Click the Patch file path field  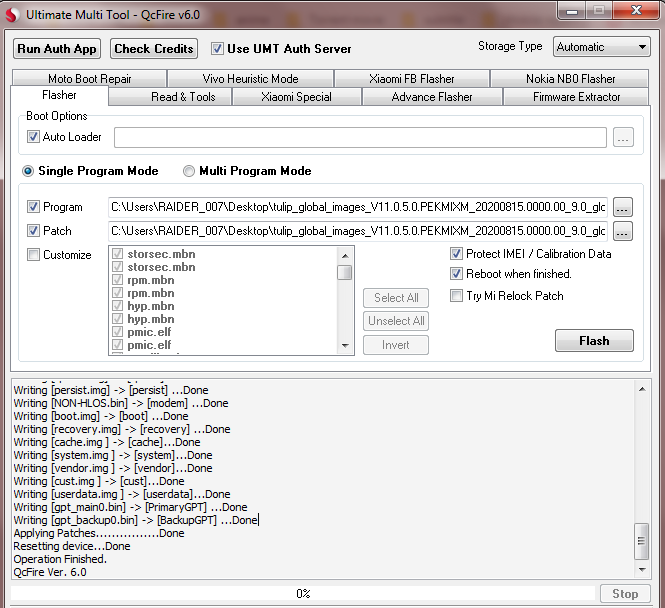pyautogui.click(x=358, y=231)
